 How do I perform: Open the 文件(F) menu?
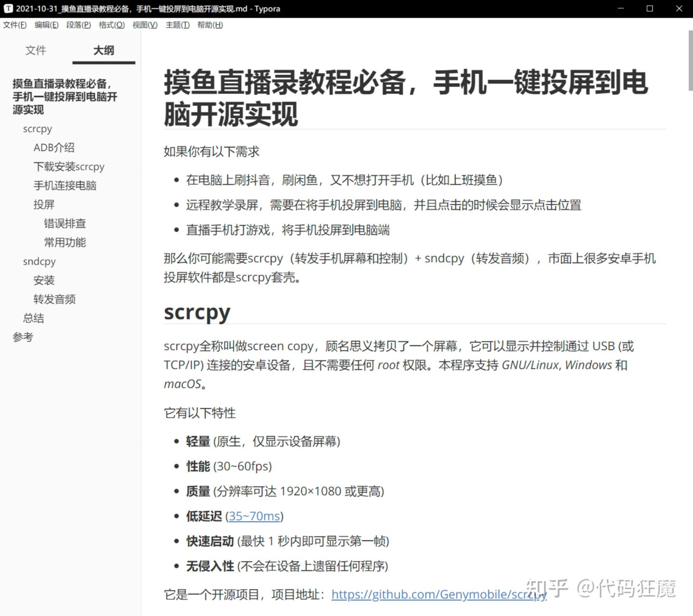point(15,25)
